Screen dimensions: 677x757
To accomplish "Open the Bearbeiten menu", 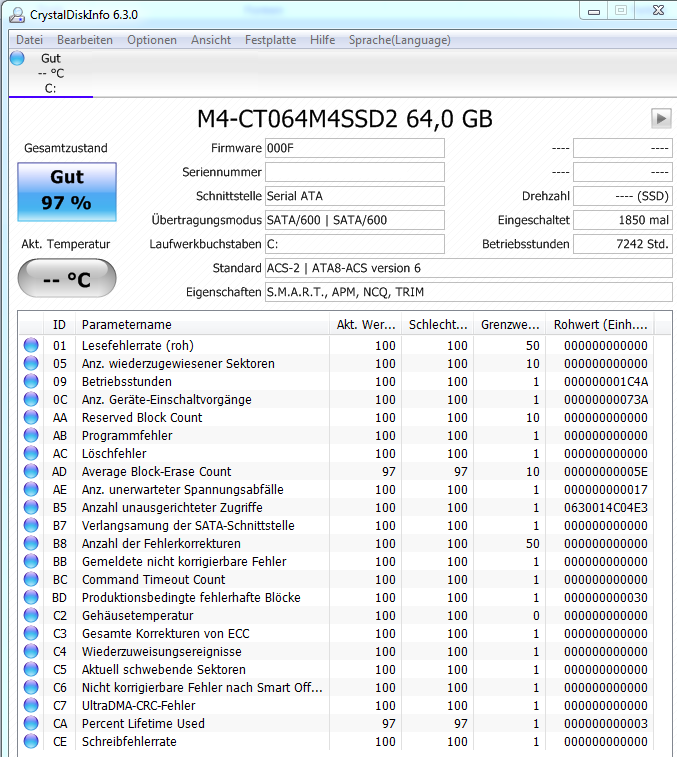I will click(x=85, y=40).
